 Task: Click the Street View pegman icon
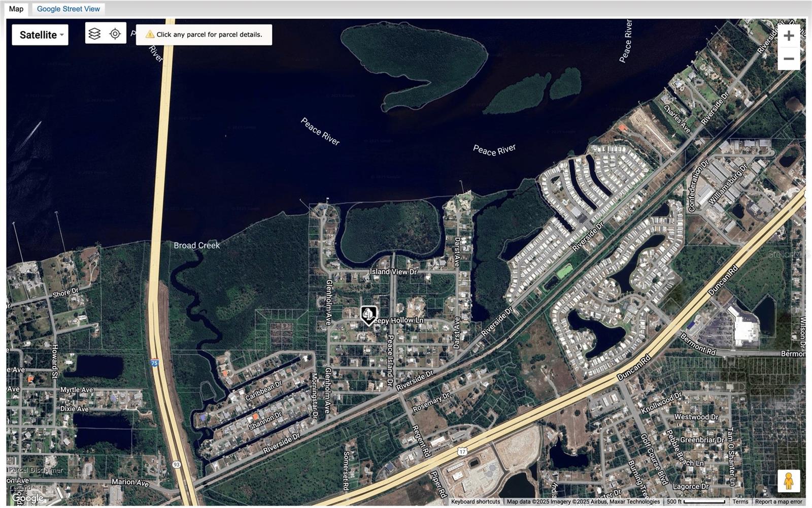[x=788, y=481]
